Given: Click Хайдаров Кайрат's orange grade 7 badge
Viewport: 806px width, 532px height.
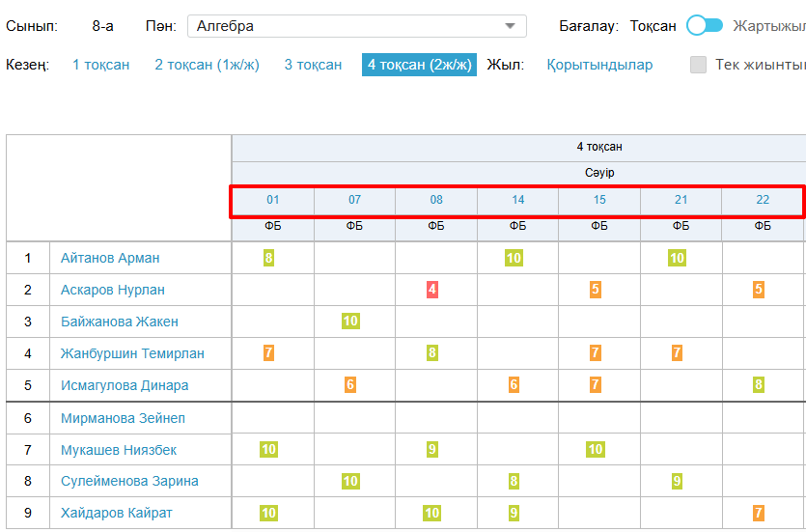Looking at the screenshot, I should click(759, 513).
